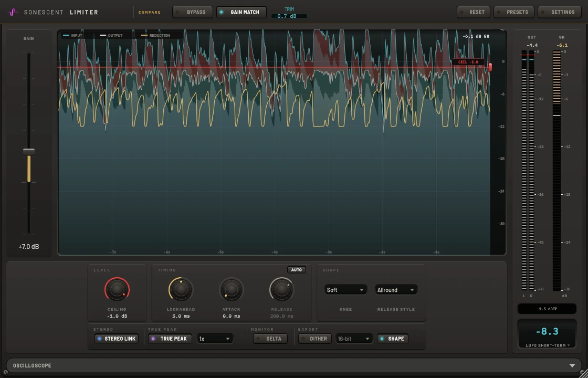Click the Release knob
The image size is (588, 378).
(281, 289)
